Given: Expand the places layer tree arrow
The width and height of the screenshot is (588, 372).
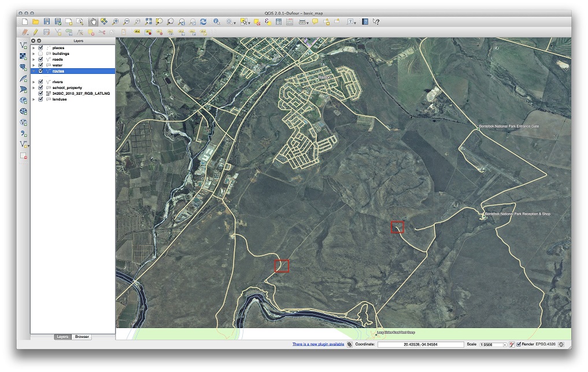Looking at the screenshot, I should [34, 48].
